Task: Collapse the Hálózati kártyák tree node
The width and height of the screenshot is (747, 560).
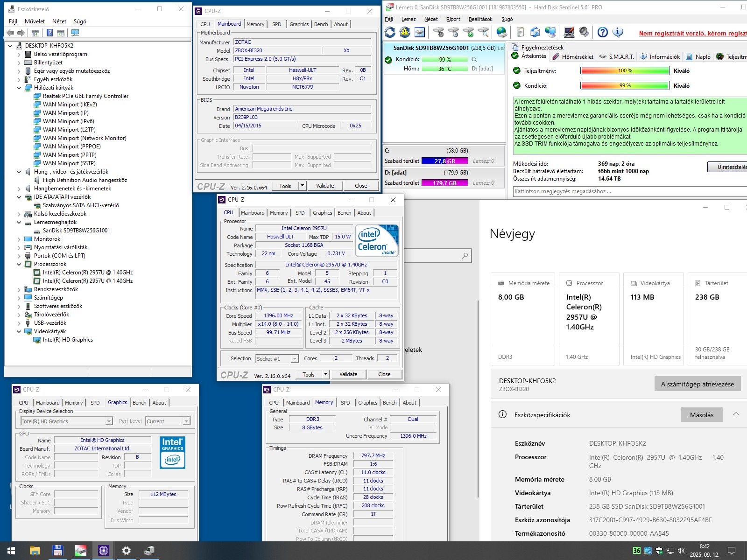Action: [19, 88]
